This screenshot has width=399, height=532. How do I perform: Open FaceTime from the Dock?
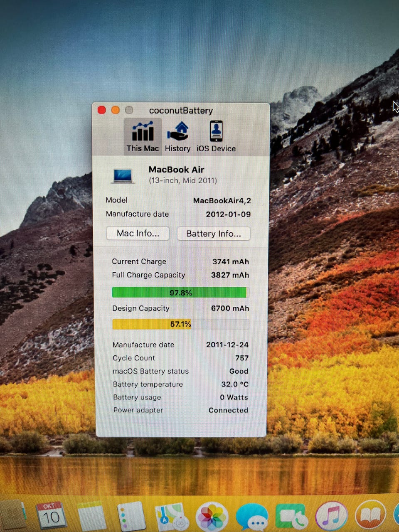point(292,517)
